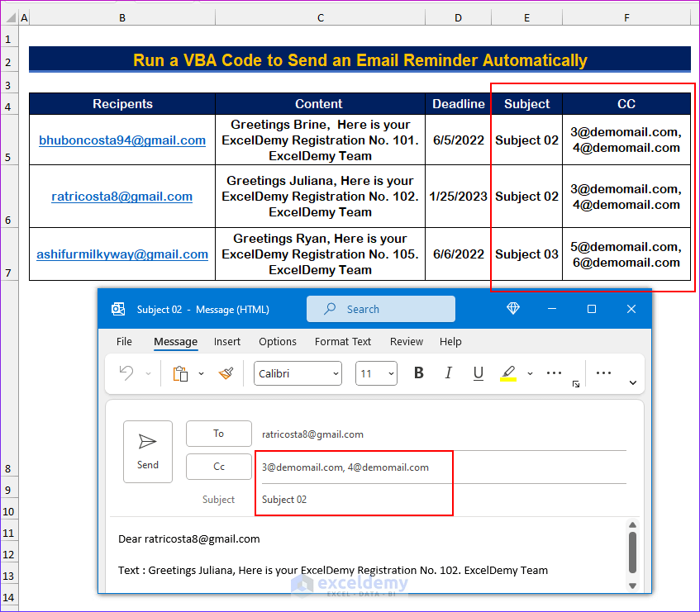This screenshot has width=700, height=612.
Task: Switch to the Options tab
Action: coord(277,342)
